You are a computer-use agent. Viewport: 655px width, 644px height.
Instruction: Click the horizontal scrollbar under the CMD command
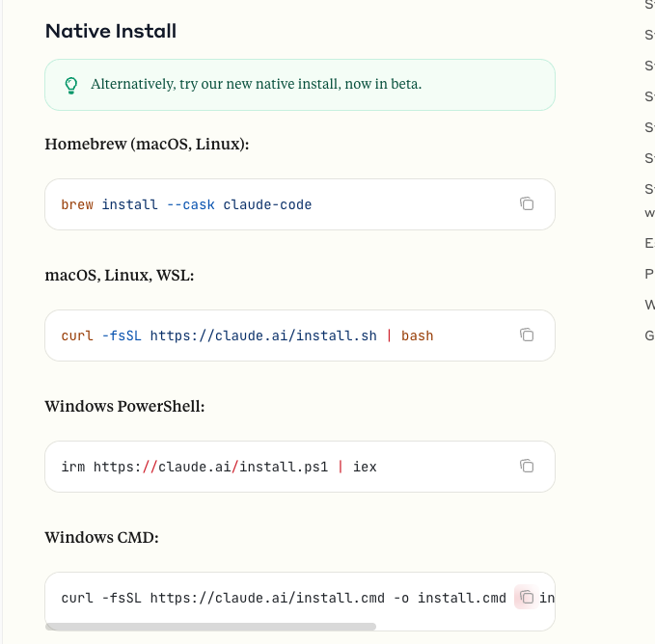210,627
